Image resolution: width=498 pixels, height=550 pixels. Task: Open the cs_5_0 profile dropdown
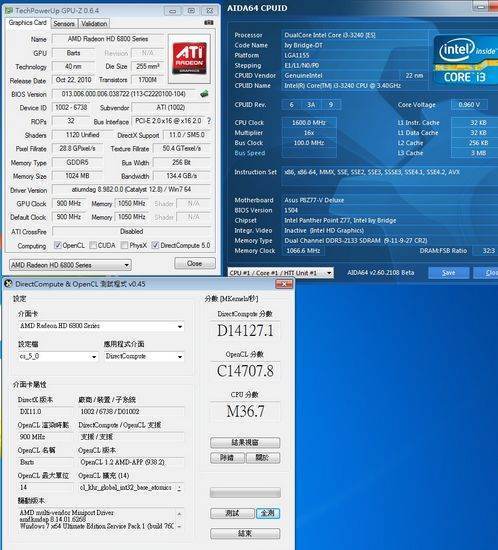(x=58, y=356)
